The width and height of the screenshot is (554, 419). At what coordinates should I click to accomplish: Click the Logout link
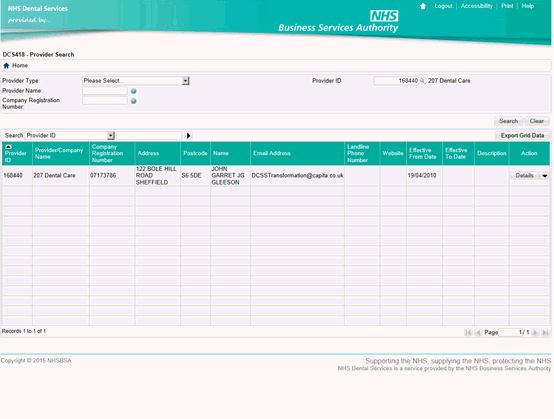(x=443, y=6)
